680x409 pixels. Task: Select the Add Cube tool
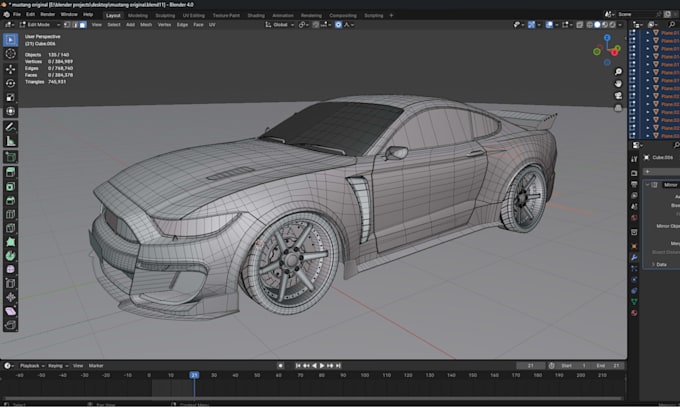(x=10, y=157)
